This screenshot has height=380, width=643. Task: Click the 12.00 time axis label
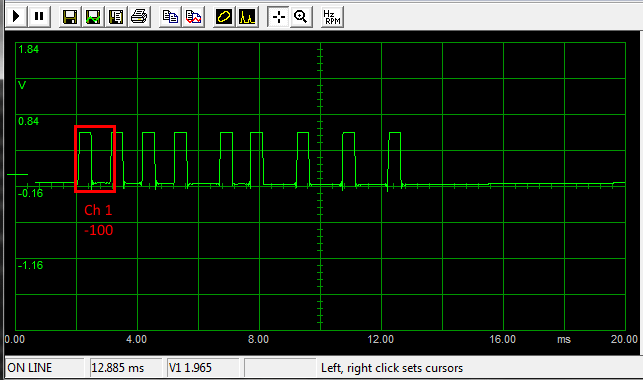tap(381, 339)
